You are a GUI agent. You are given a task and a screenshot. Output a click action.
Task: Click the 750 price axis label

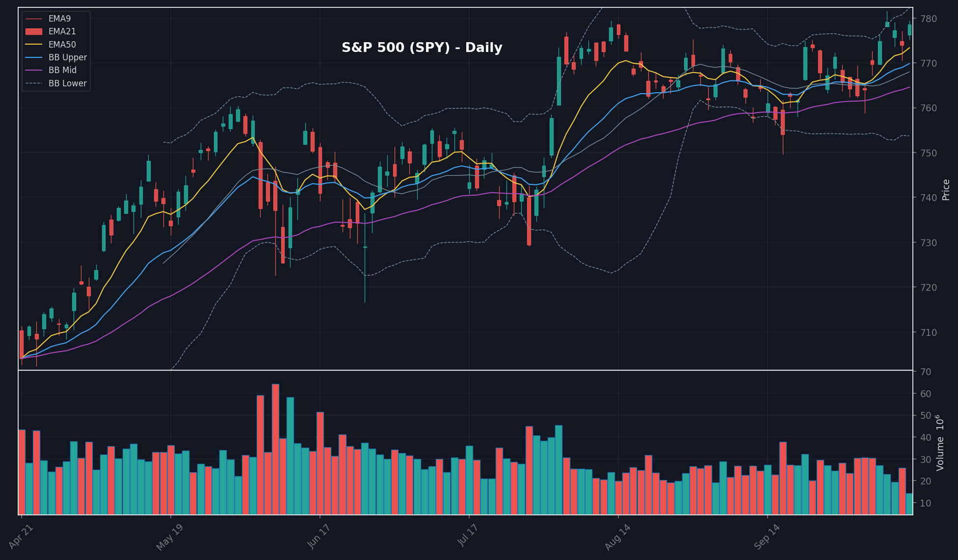(x=929, y=153)
